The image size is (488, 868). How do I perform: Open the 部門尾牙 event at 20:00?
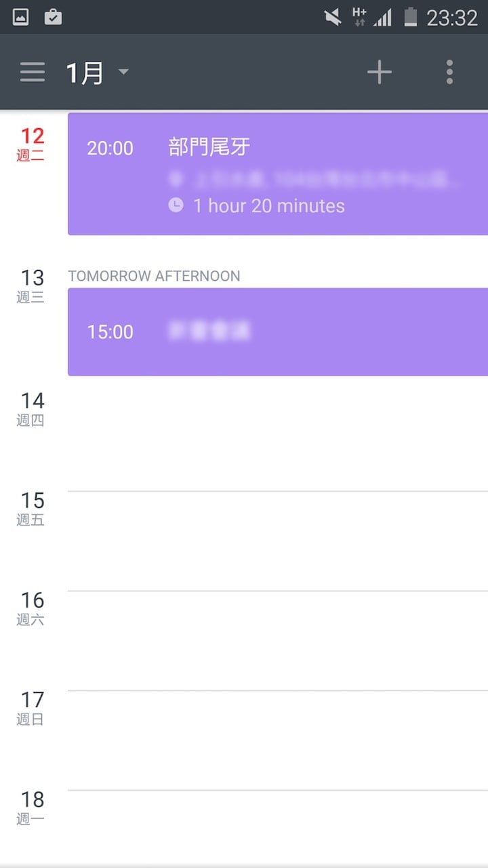pyautogui.click(x=278, y=174)
